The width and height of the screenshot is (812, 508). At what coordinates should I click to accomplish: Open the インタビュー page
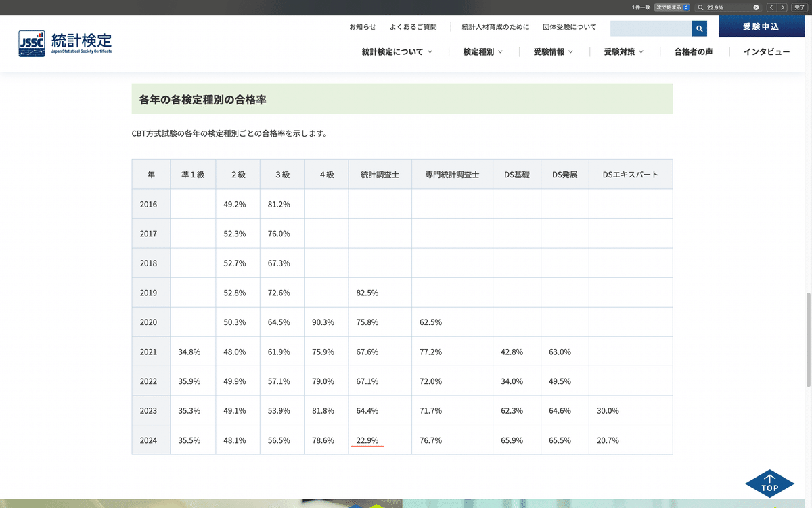[767, 51]
